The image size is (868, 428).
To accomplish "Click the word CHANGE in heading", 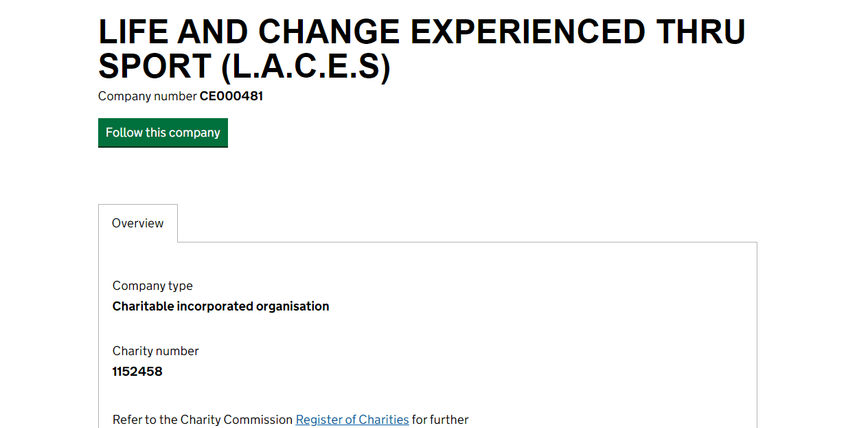I will 329,32.
